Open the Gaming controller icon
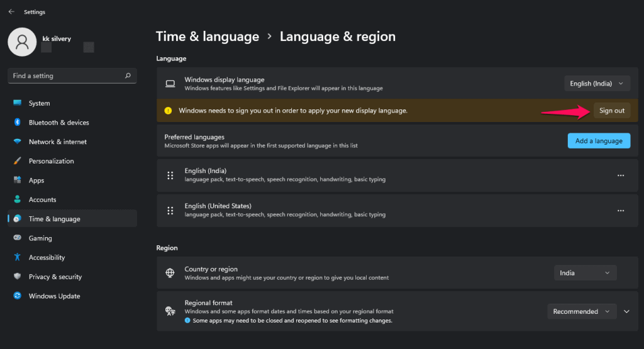Screen dimensions: 644x349 17,238
